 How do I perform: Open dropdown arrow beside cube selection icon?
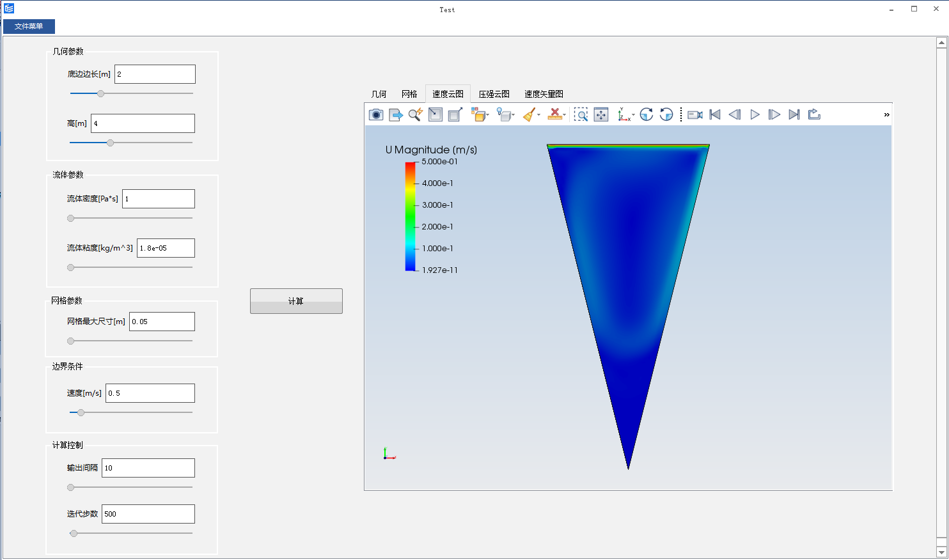(488, 116)
